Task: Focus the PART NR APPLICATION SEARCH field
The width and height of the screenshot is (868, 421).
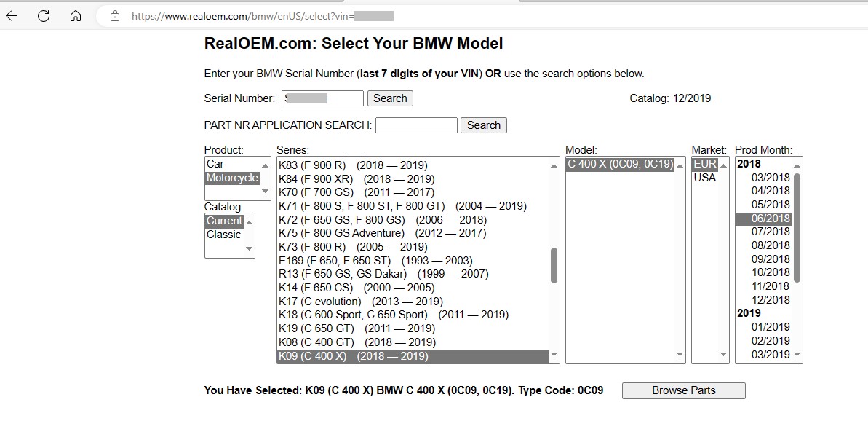Action: tap(416, 125)
